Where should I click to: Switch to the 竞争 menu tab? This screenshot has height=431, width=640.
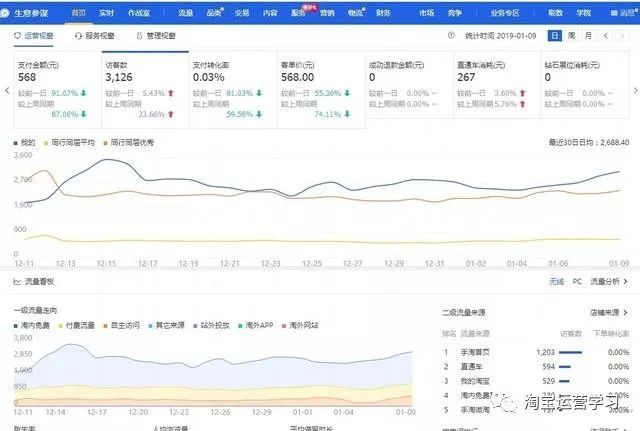pyautogui.click(x=455, y=12)
